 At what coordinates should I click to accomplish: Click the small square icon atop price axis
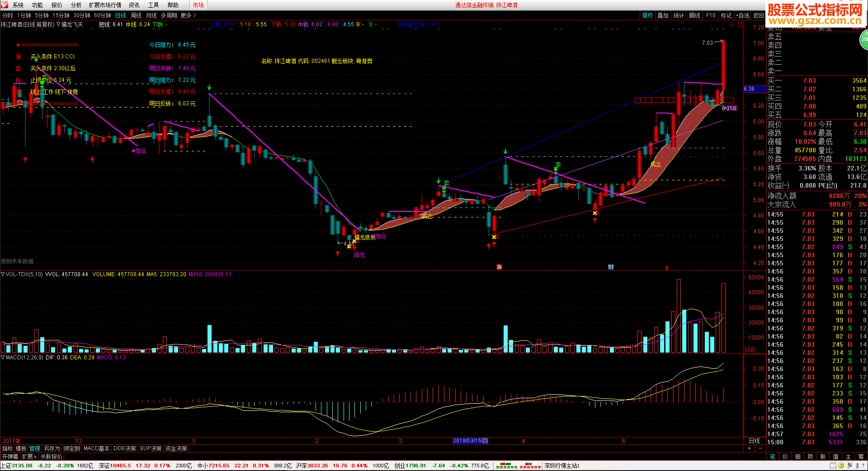[x=740, y=24]
